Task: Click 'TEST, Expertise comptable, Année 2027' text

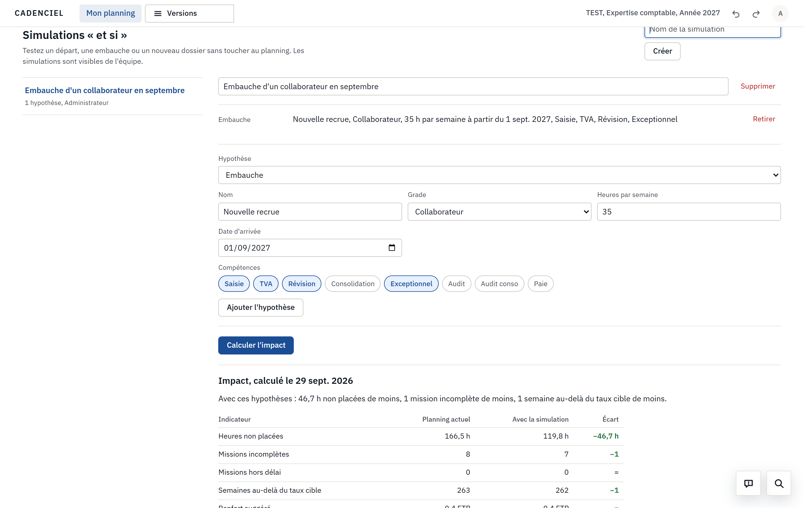Action: point(653,13)
